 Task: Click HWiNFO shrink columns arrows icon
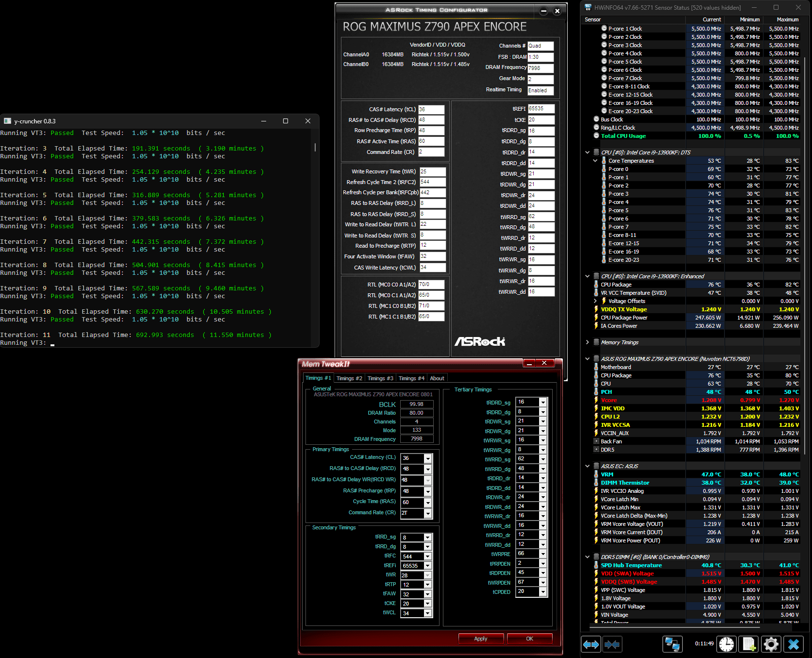612,644
